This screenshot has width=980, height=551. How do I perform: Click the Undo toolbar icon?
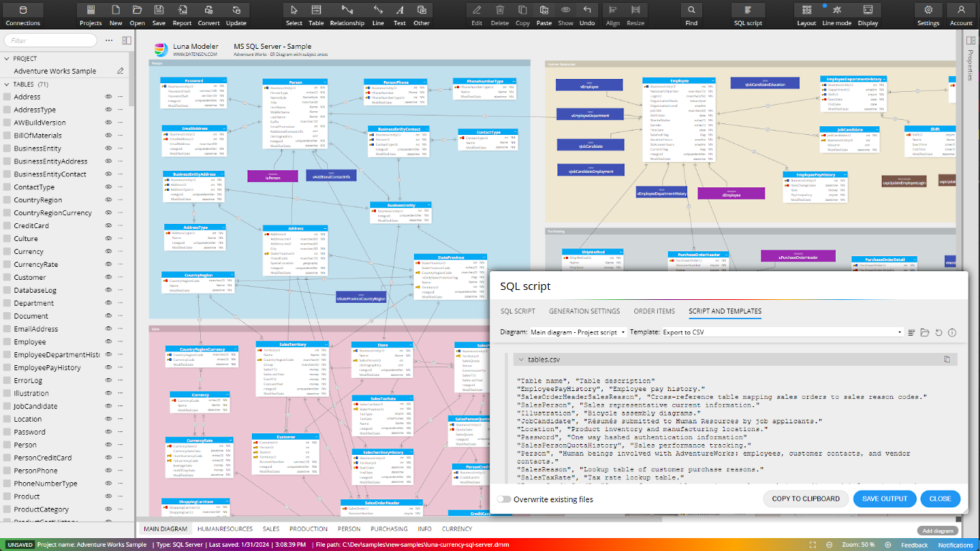587,10
